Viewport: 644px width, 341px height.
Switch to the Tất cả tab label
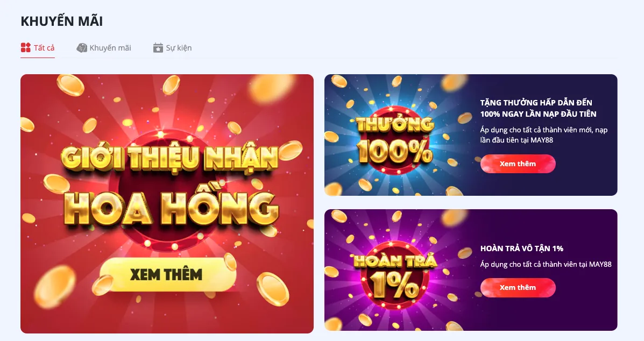(44, 48)
